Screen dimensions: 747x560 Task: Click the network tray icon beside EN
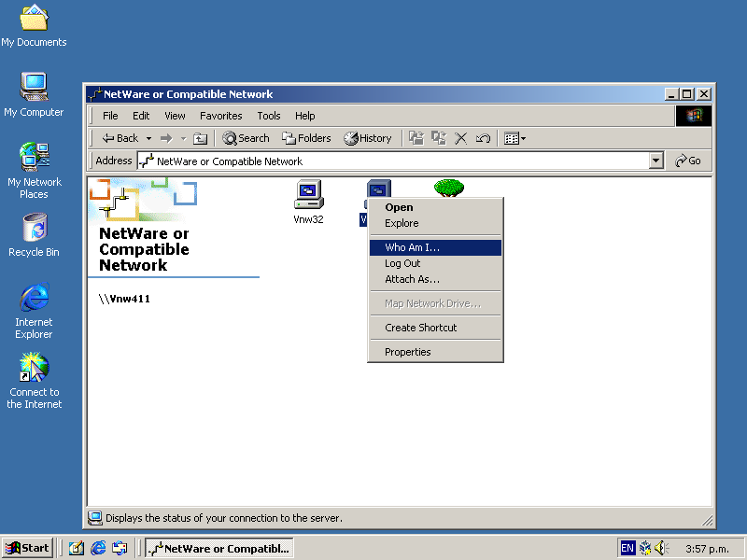click(645, 548)
